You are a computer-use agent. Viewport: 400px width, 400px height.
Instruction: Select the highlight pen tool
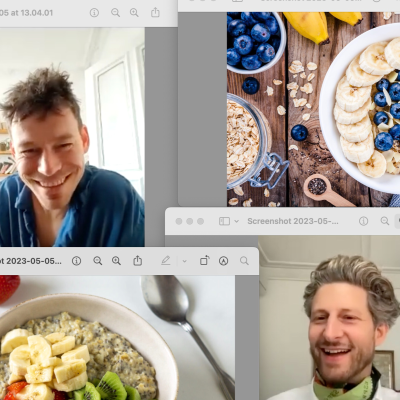click(x=166, y=261)
